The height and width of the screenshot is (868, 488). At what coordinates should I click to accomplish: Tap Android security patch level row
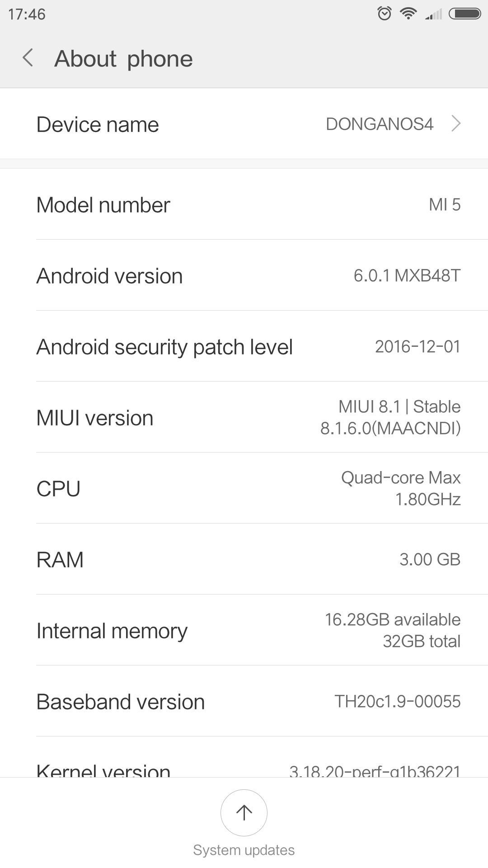point(244,346)
